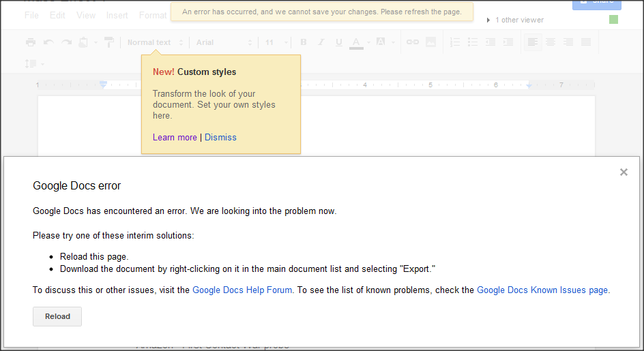Click the Numbered list icon
Image resolution: width=644 pixels, height=351 pixels.
(x=455, y=42)
